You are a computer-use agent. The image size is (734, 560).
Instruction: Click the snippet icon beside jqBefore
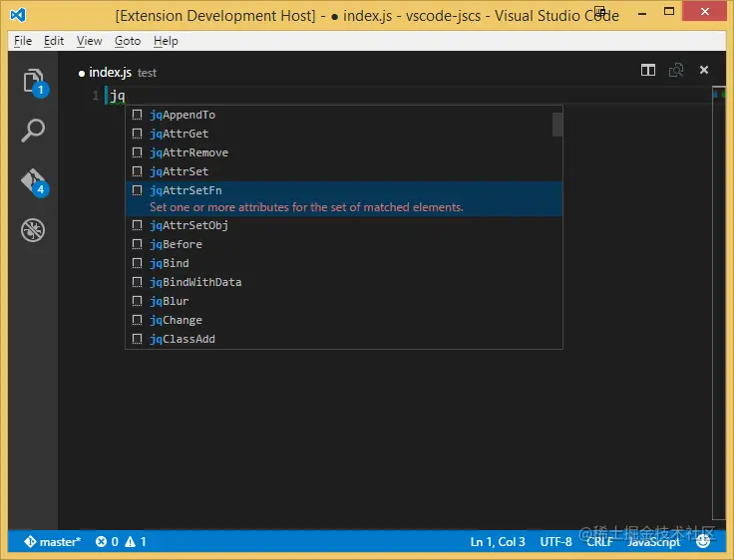137,244
